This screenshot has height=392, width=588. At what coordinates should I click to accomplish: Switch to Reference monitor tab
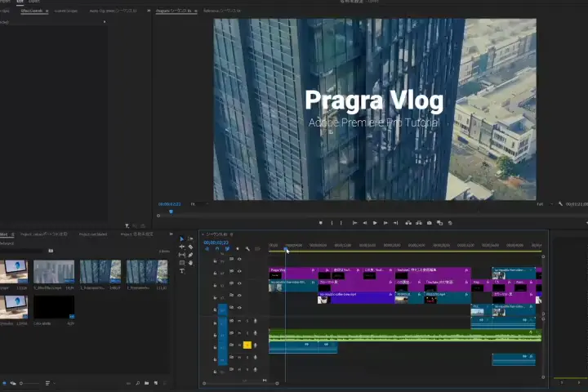(222, 11)
